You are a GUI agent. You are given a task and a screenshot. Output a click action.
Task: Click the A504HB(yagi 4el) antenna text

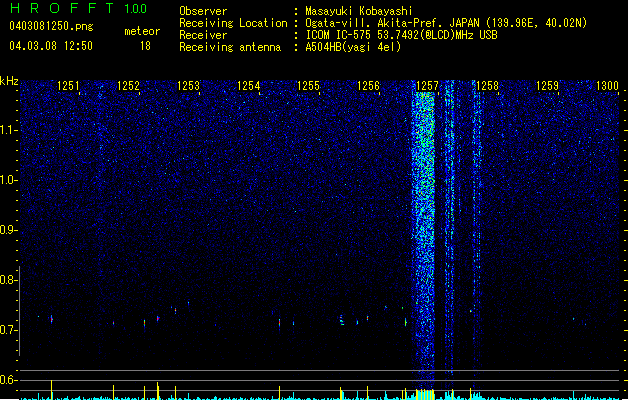pyautogui.click(x=353, y=47)
